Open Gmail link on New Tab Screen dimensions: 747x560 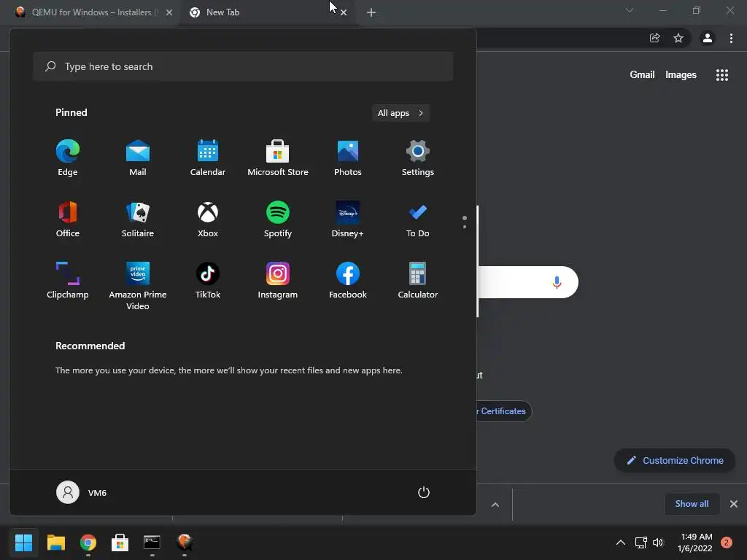pyautogui.click(x=642, y=75)
